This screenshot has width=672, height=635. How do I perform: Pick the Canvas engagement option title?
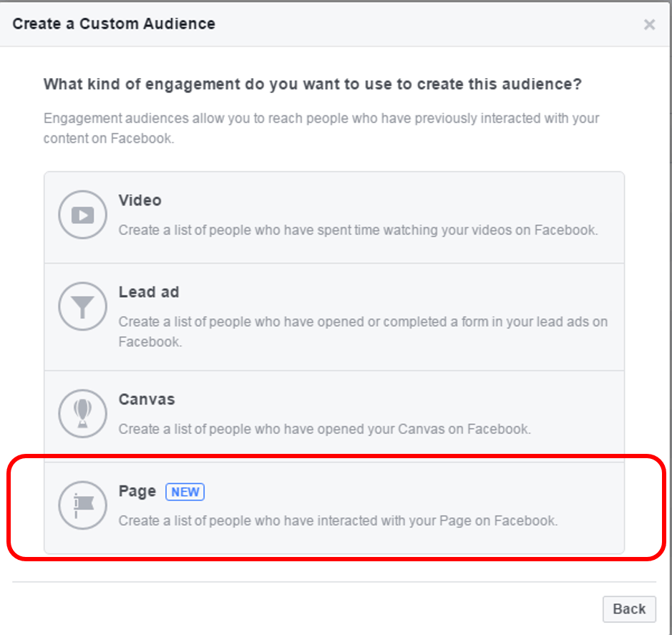click(x=147, y=399)
